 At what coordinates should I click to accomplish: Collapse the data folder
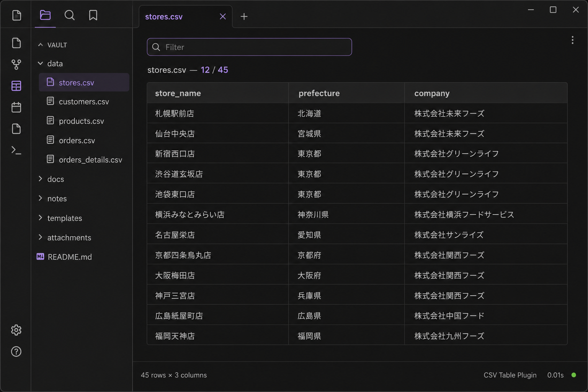pos(40,63)
